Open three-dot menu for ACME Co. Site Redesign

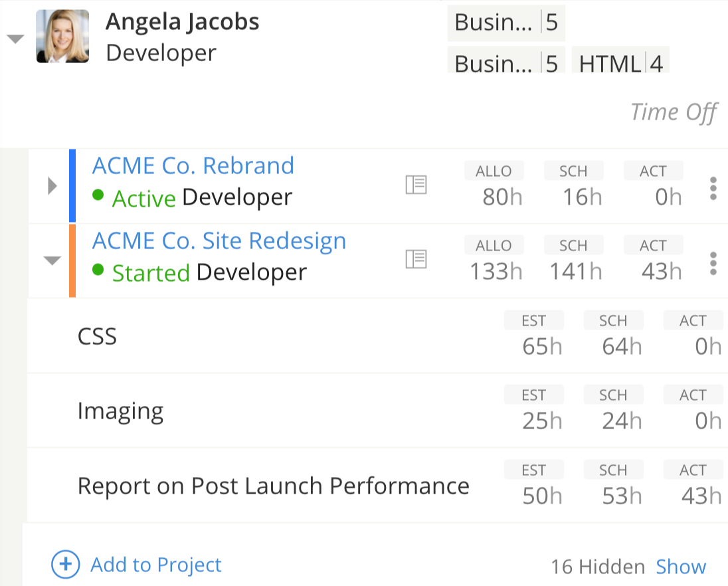[713, 264]
